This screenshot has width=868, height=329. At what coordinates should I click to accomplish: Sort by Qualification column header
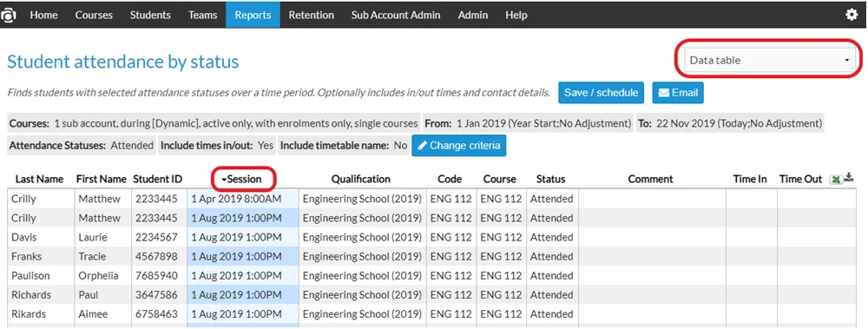(x=361, y=179)
